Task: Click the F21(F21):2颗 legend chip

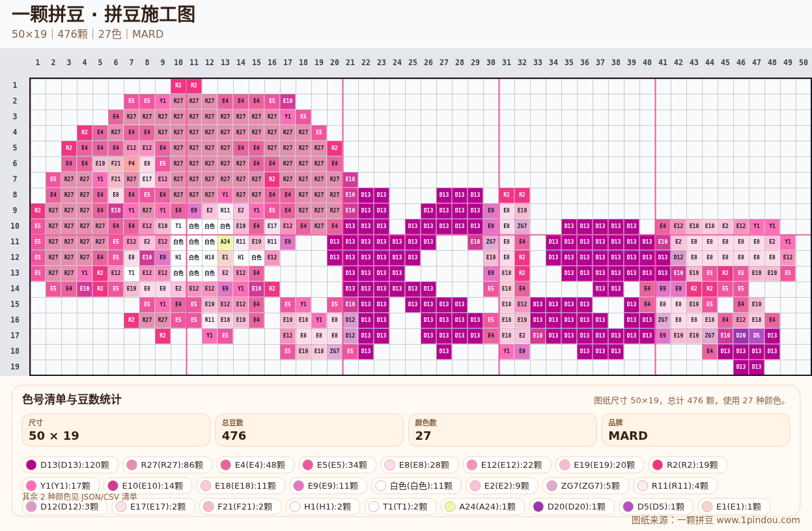Action: pyautogui.click(x=240, y=507)
